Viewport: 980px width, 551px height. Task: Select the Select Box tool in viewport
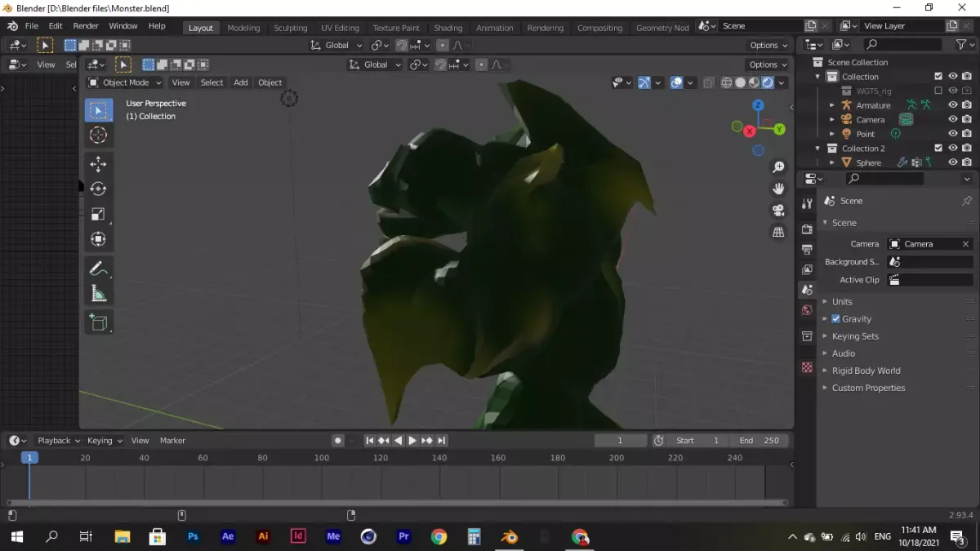(x=99, y=110)
